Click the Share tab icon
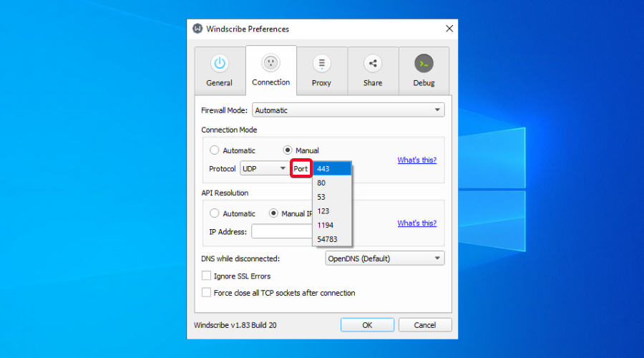 click(x=373, y=63)
